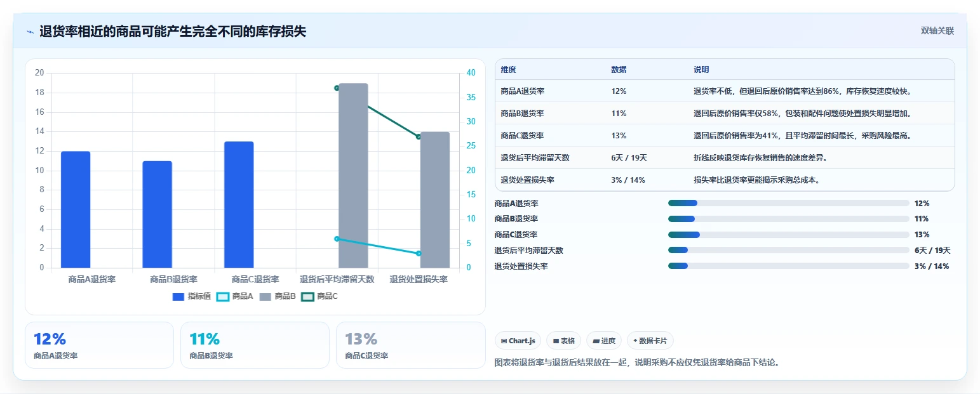The width and height of the screenshot is (980, 394).
Task: Click the table value 3% / 14%
Action: coord(628,180)
